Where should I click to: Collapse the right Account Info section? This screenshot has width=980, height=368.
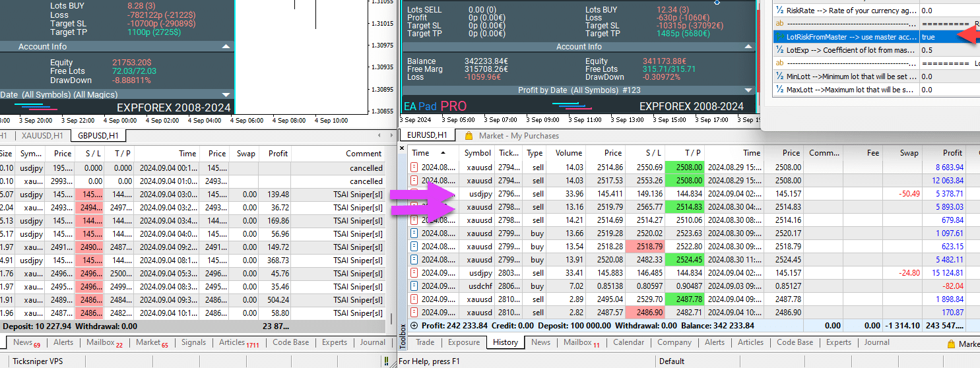748,47
